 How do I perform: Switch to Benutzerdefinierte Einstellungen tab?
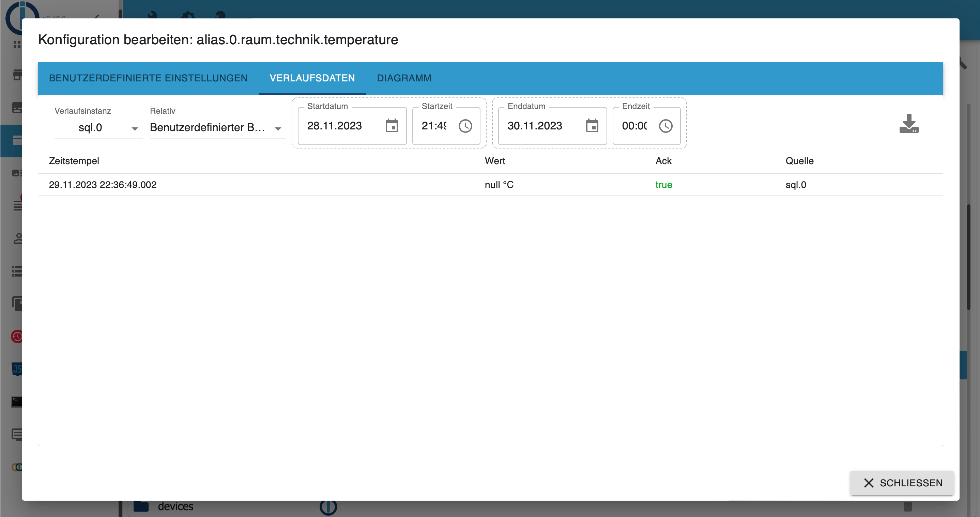[x=148, y=78]
